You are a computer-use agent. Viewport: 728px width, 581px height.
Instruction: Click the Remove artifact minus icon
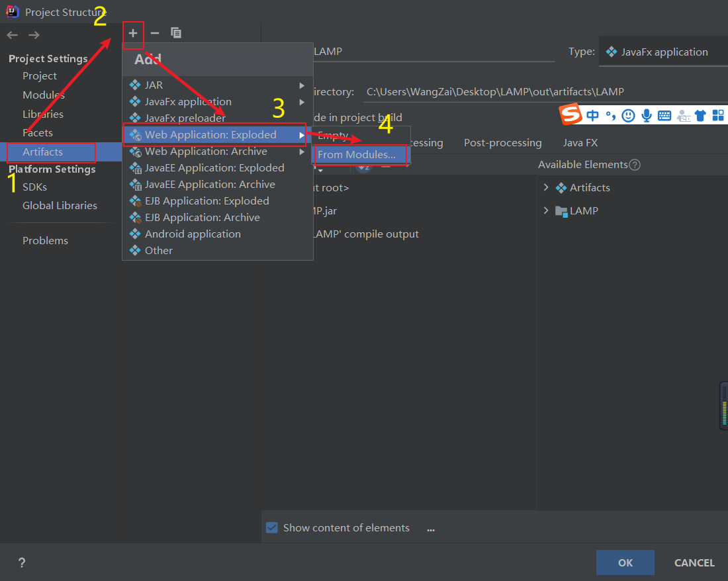[x=155, y=32]
